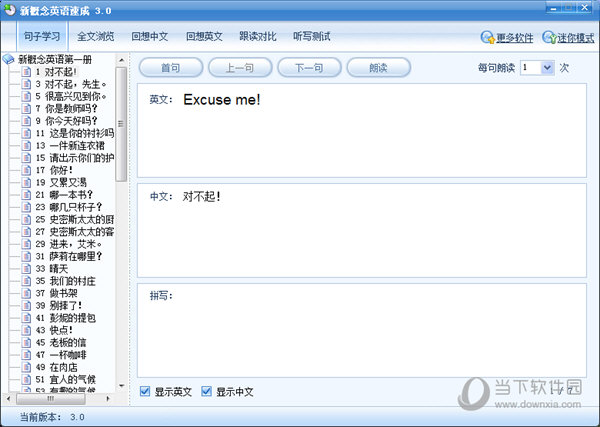Click the document icon of lesson 25

coord(26,219)
